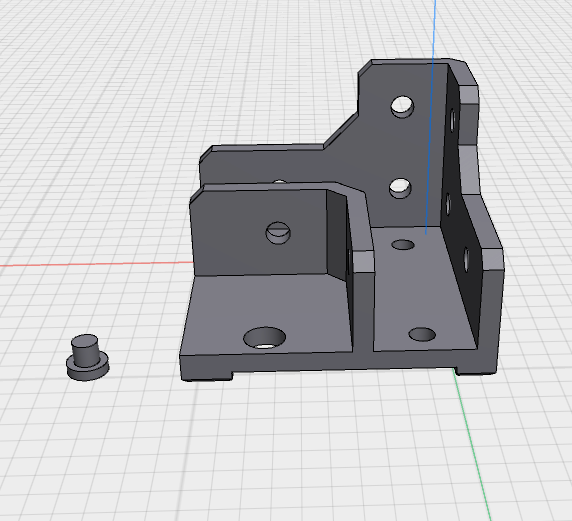This screenshot has height=521, width=572.
Task: Click the large countersunk hole in bracket base
Action: click(264, 338)
